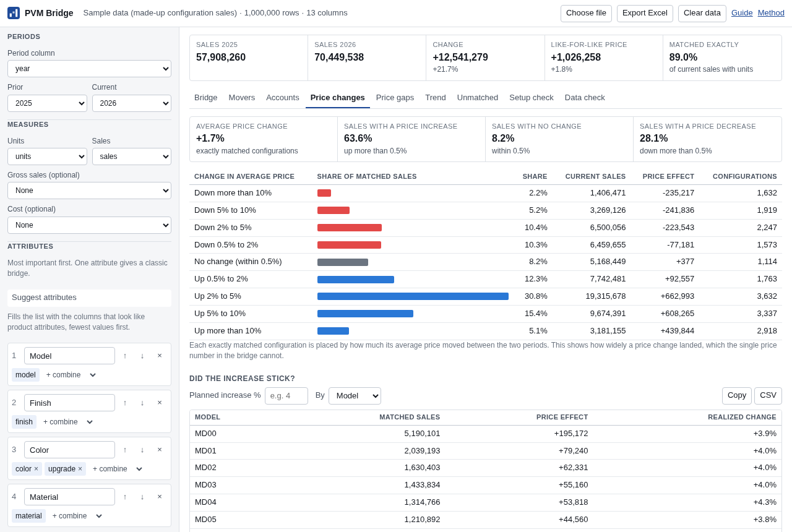The image size is (792, 532).
Task: Remove the color column chip
Action: pyautogui.click(x=36, y=469)
